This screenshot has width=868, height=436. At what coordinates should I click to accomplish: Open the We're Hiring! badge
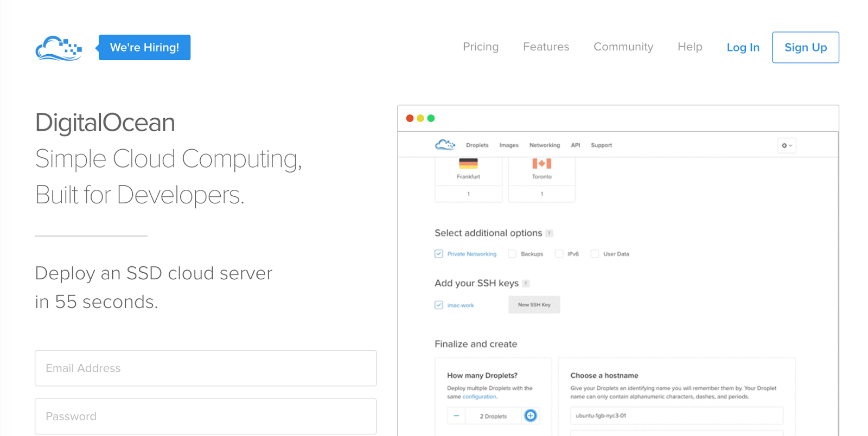click(144, 47)
